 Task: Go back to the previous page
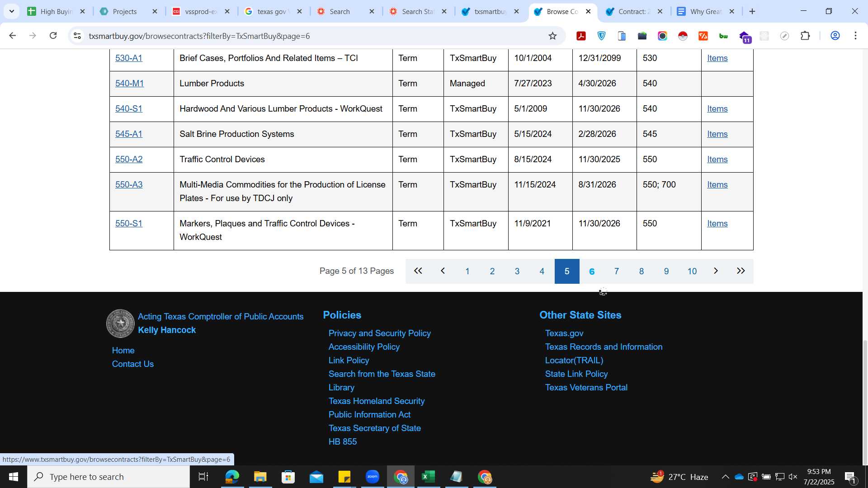[12, 36]
